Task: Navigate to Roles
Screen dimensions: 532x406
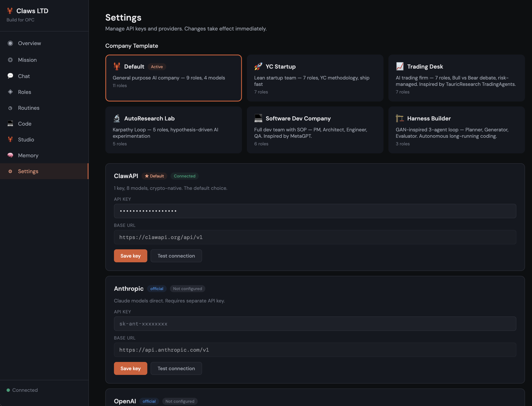Action: 44,92
